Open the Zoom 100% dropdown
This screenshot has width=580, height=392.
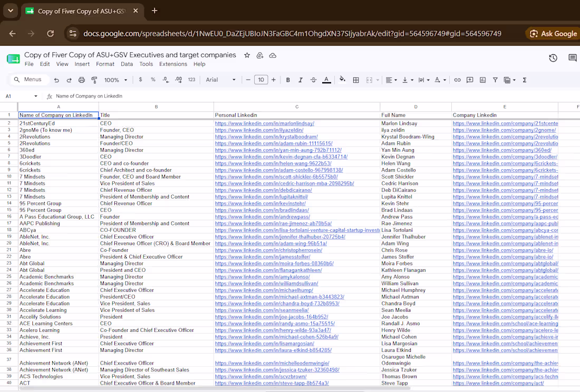[x=116, y=80]
